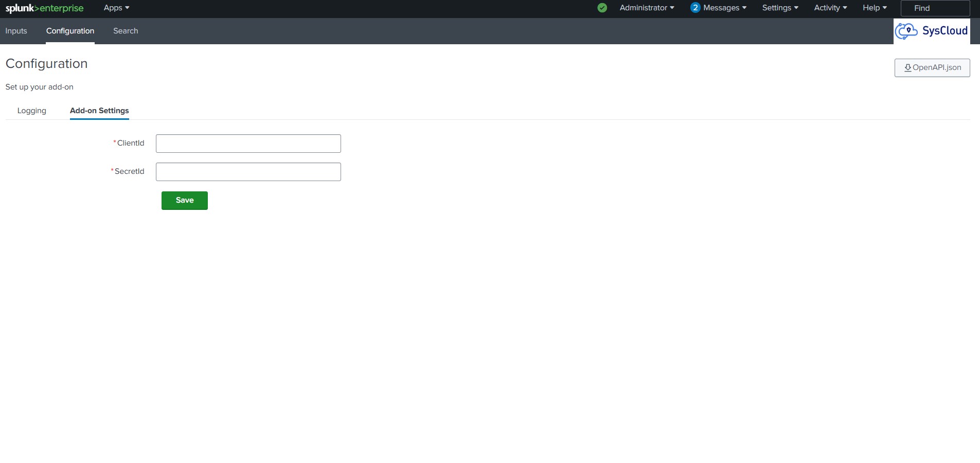Open the Search navigation tab
The height and width of the screenshot is (463, 980).
[x=126, y=31]
